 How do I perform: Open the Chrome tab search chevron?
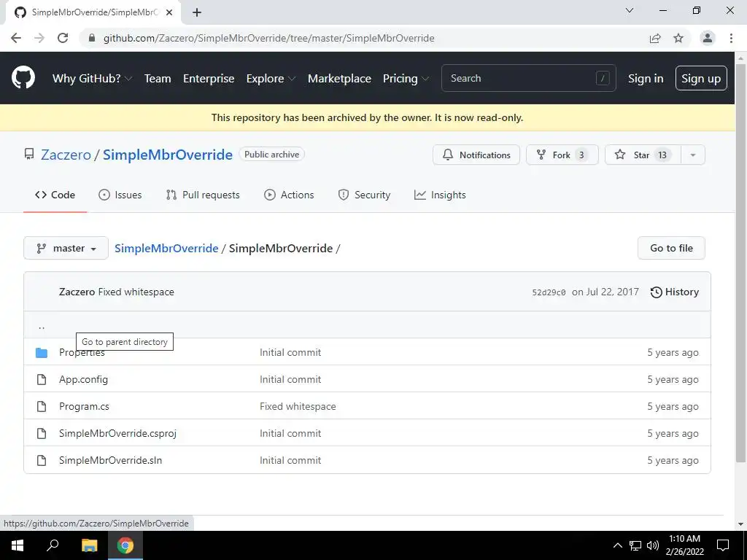(630, 10)
